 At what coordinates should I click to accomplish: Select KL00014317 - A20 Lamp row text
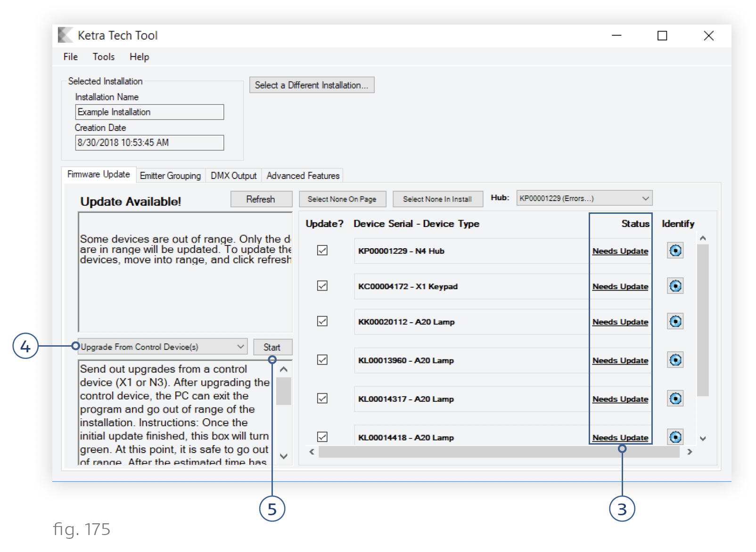click(x=406, y=399)
